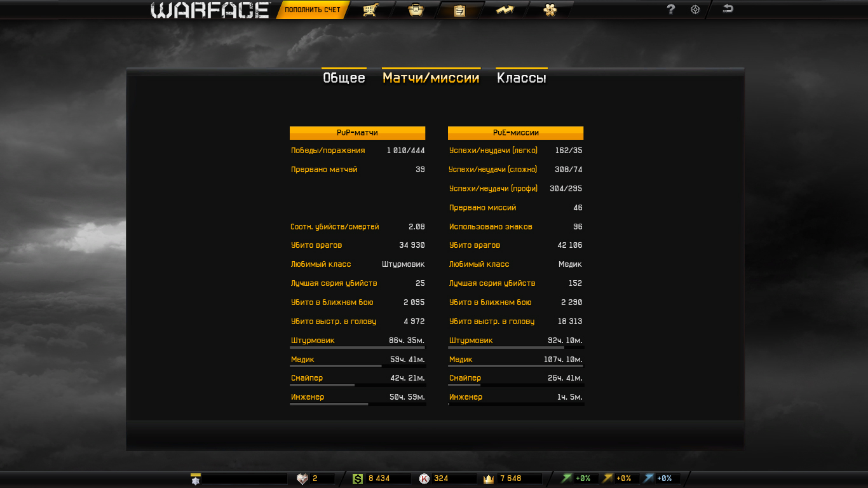
Task: Click the clan emblem icon in top bar
Action: click(x=550, y=10)
